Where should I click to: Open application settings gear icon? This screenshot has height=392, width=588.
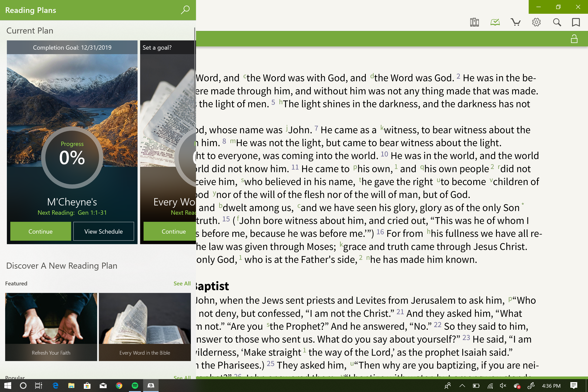(x=536, y=22)
